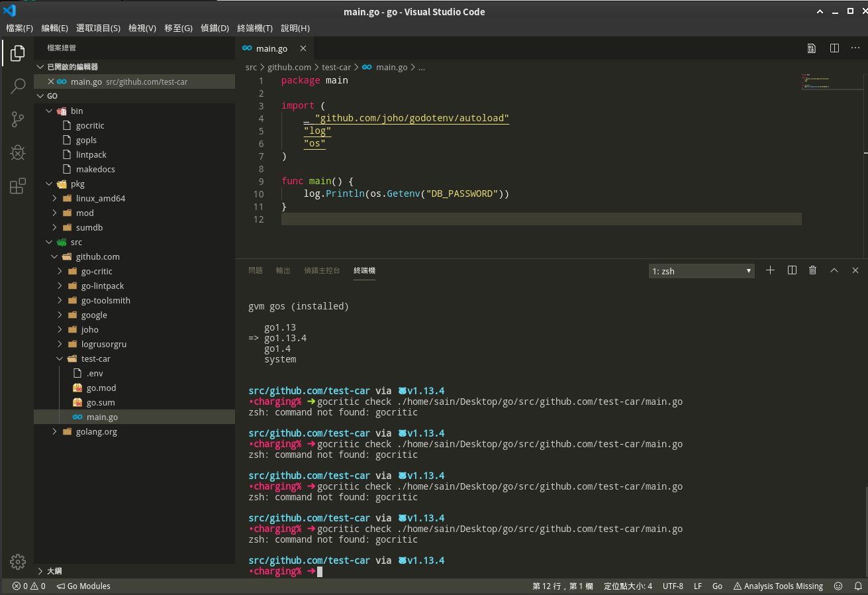Kill the terminal using the trash icon
The height and width of the screenshot is (595, 868).
(x=812, y=270)
